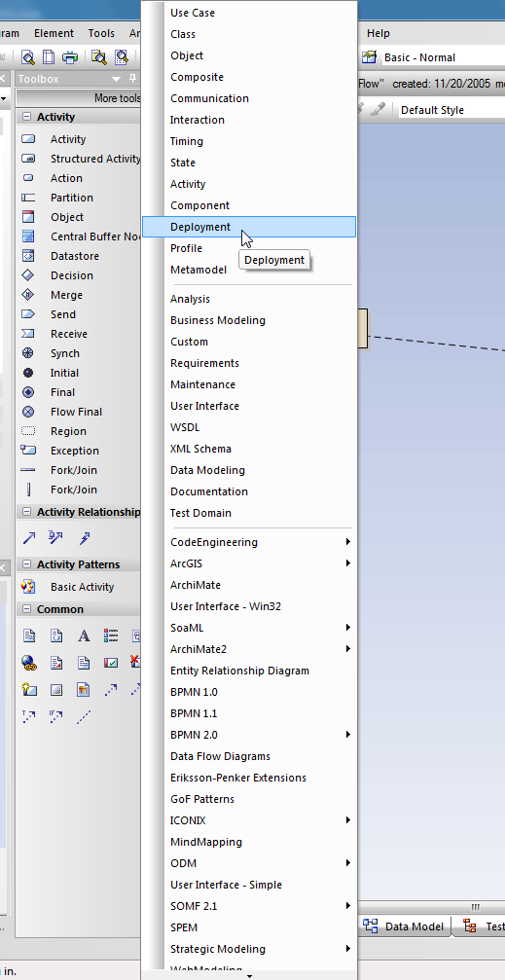
Task: Choose Use Case toolbox page
Action: pyautogui.click(x=249, y=13)
